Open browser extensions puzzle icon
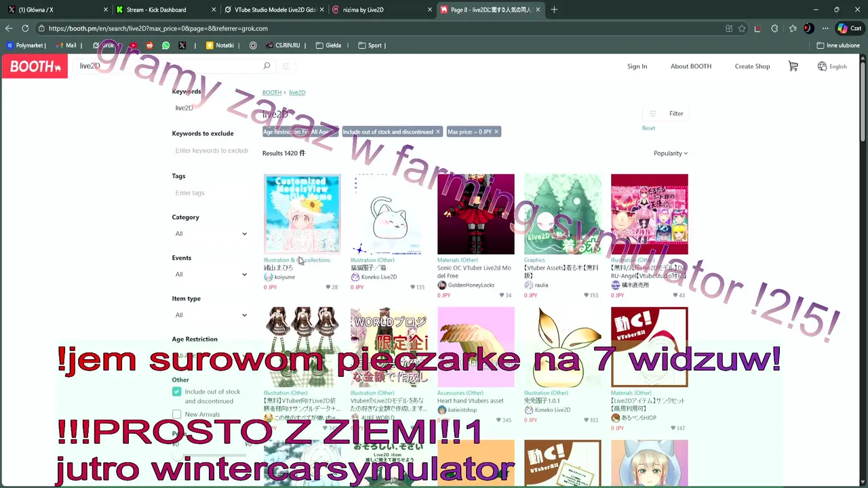Viewport: 868px width, 488px height. [x=774, y=28]
